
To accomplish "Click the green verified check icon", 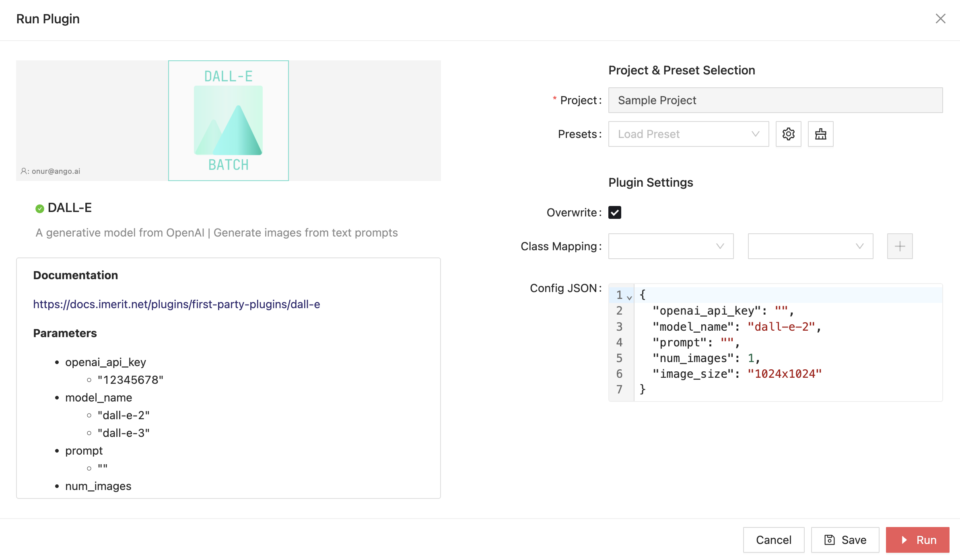I will click(x=39, y=208).
